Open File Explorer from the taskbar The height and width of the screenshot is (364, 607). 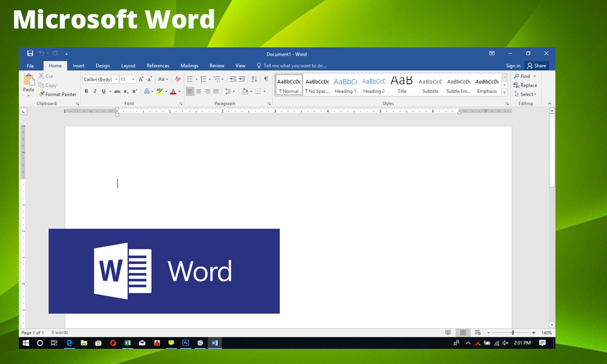[x=84, y=343]
